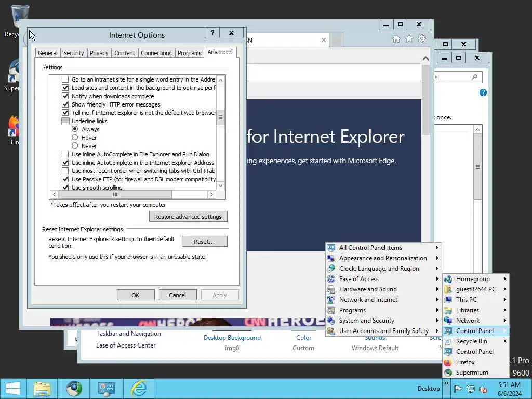Cancel the Internet Options dialog
The height and width of the screenshot is (399, 532).
pos(178,295)
